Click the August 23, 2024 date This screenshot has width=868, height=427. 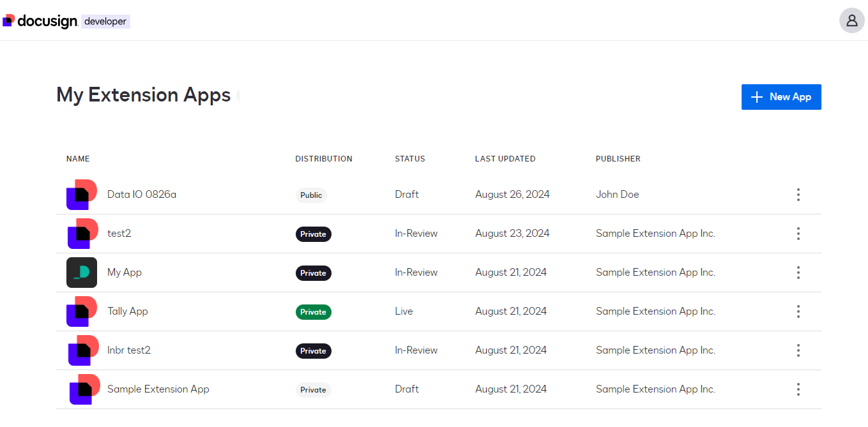512,234
